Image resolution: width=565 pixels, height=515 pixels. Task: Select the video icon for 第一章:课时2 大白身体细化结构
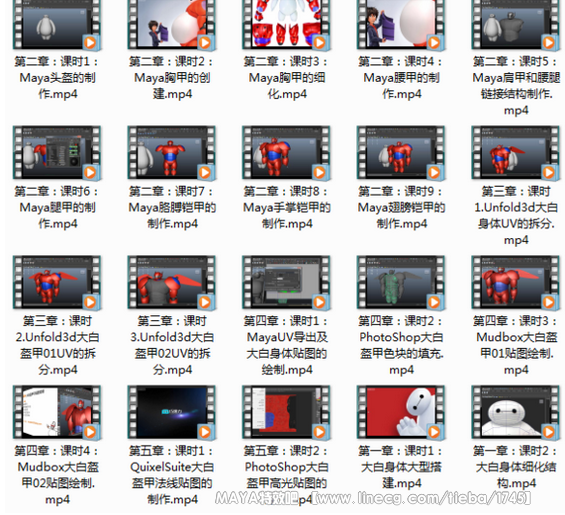point(516,412)
